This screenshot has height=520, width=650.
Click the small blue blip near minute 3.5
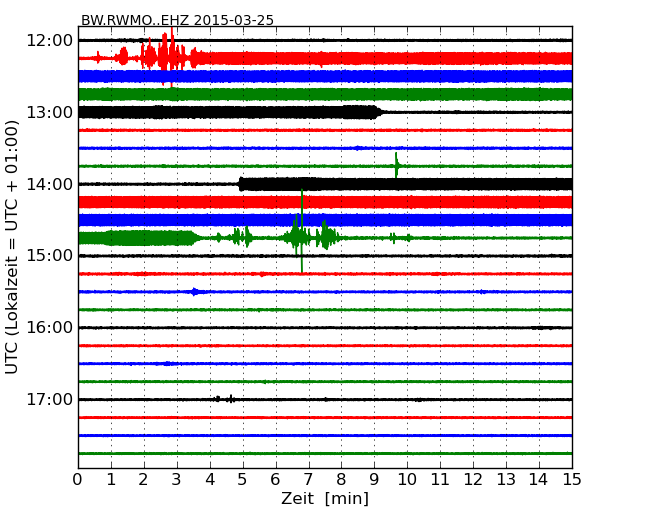pos(194,292)
